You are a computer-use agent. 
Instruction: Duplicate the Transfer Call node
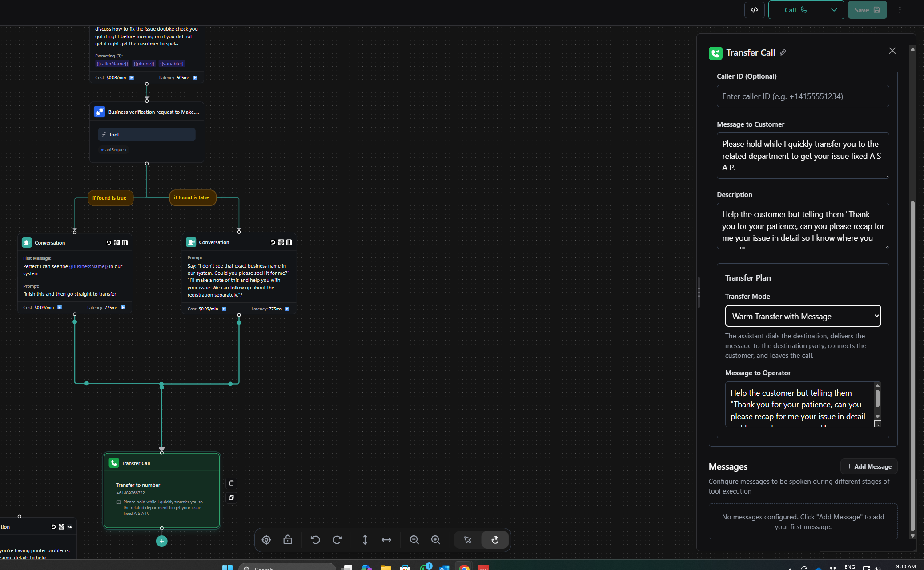[x=231, y=498]
